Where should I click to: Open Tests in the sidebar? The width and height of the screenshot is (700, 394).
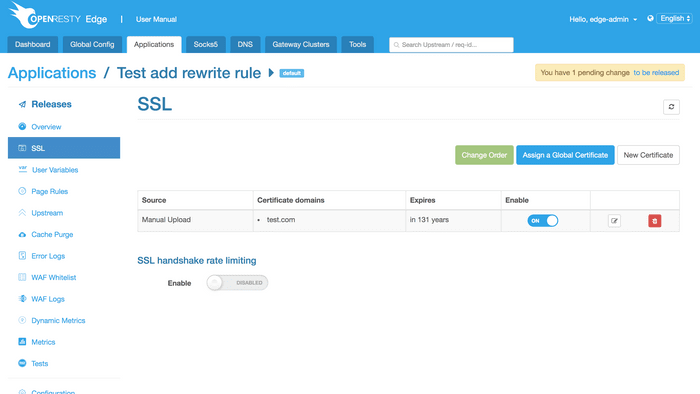(40, 363)
